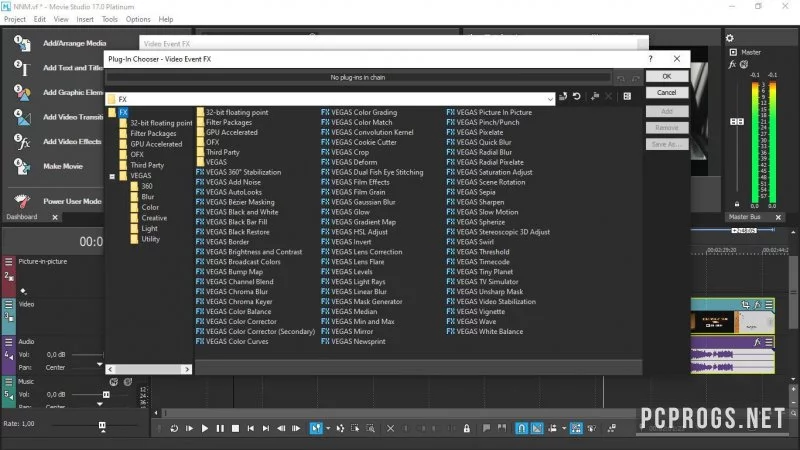
Task: Click the Play button in transport bar
Action: pos(205,429)
